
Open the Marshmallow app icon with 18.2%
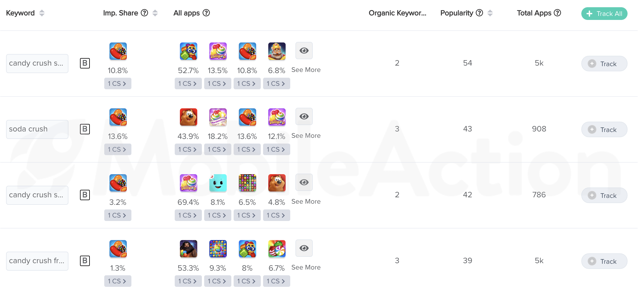(x=218, y=117)
